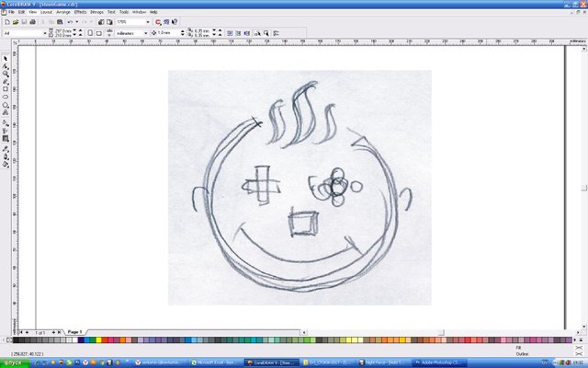
Task: Click the Export icon
Action: [109, 22]
